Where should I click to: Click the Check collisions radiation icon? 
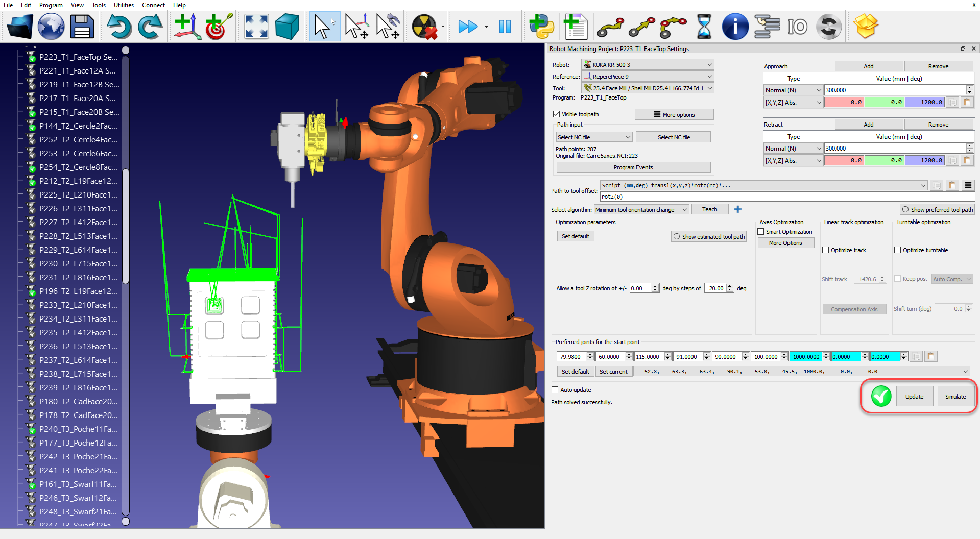click(424, 27)
